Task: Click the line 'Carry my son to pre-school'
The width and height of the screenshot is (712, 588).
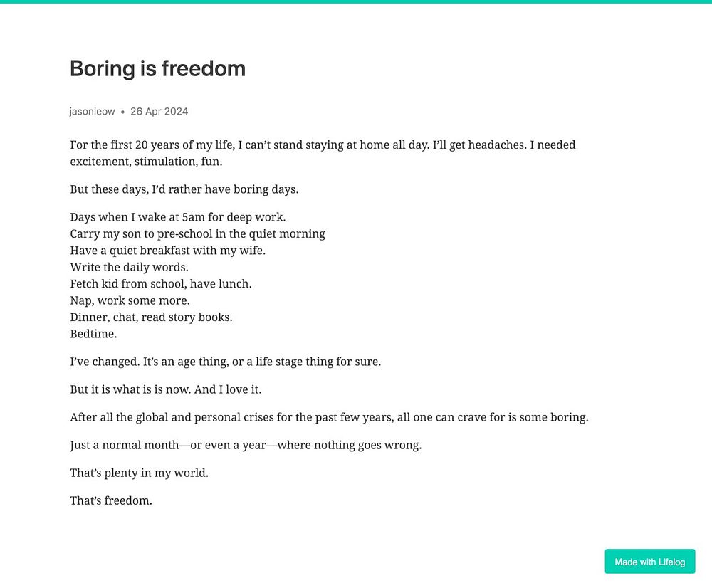Action: click(x=197, y=233)
